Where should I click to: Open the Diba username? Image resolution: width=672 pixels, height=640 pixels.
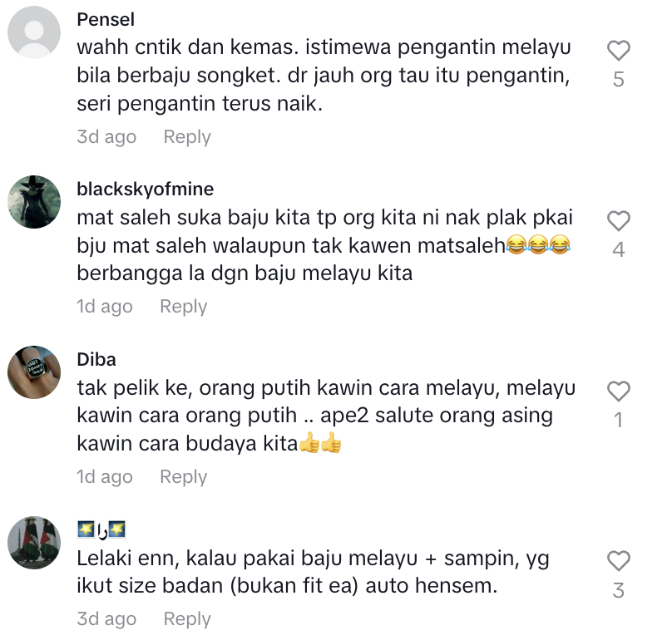96,359
